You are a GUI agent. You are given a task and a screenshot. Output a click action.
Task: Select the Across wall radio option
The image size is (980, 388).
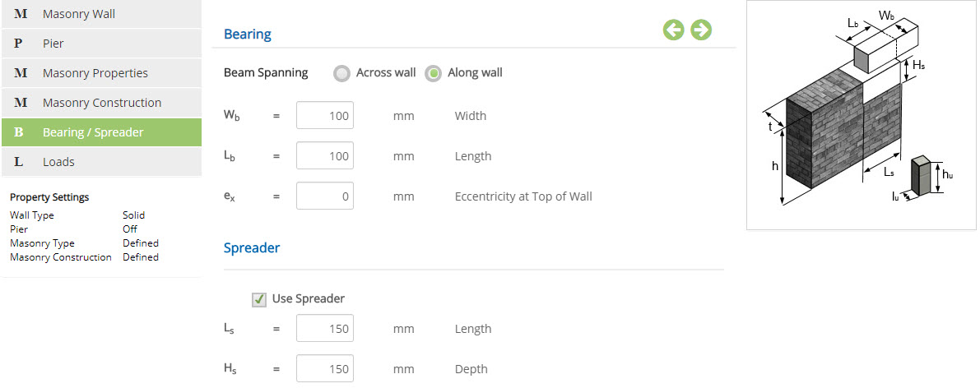pos(341,74)
